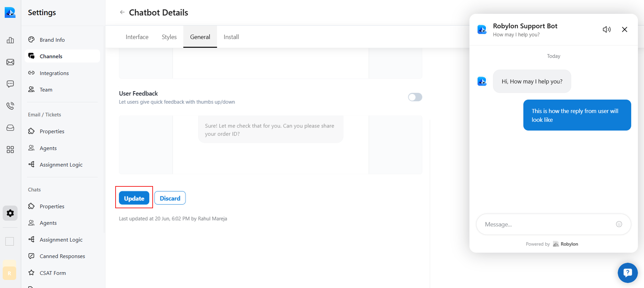644x288 pixels.
Task: Open the analytics dashboard icon in sidebar
Action: pyautogui.click(x=10, y=40)
